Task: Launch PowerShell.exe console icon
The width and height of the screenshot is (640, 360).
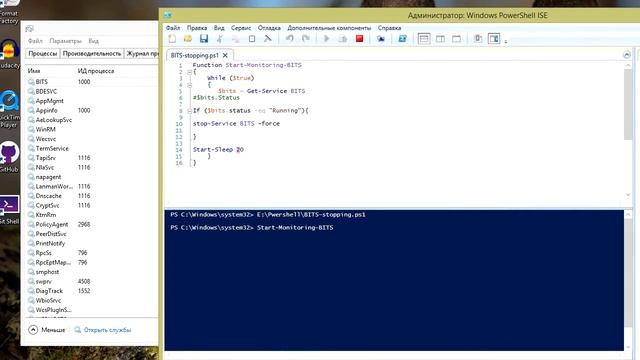Action: coord(402,39)
